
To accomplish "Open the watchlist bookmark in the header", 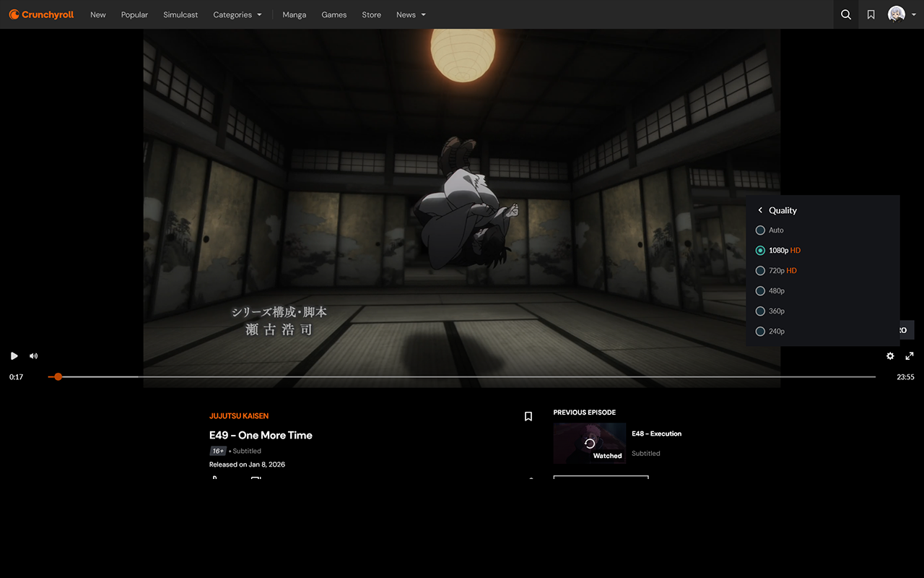I will pos(871,14).
